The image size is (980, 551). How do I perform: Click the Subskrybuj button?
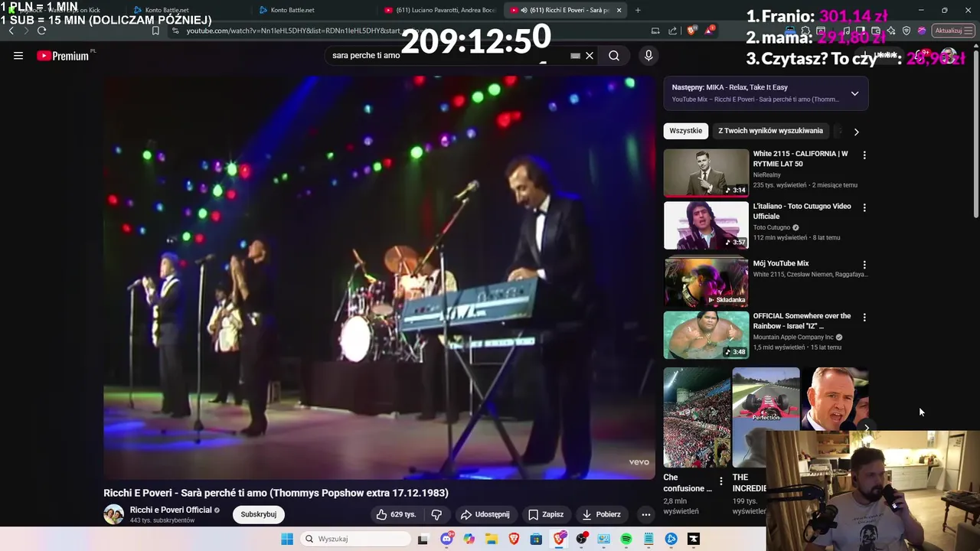pyautogui.click(x=259, y=514)
